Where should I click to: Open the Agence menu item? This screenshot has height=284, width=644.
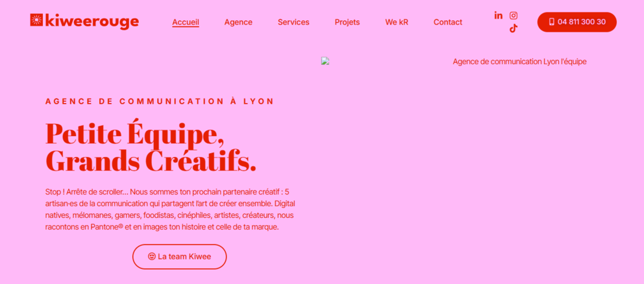(x=238, y=22)
